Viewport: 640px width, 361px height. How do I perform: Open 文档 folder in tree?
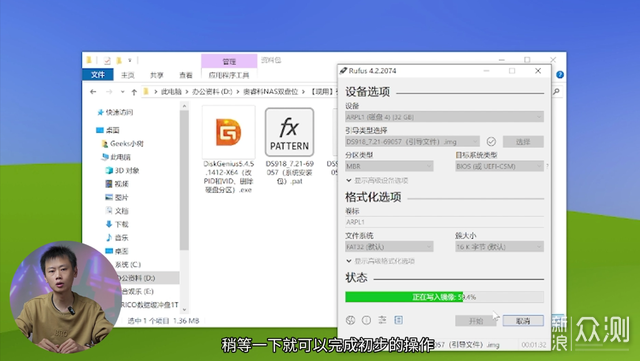pyautogui.click(x=117, y=211)
